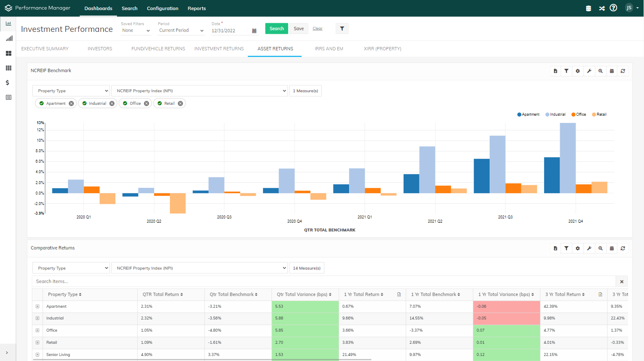This screenshot has width=644, height=361.
Task: Open the bar chart sidebar icon
Action: tap(8, 23)
